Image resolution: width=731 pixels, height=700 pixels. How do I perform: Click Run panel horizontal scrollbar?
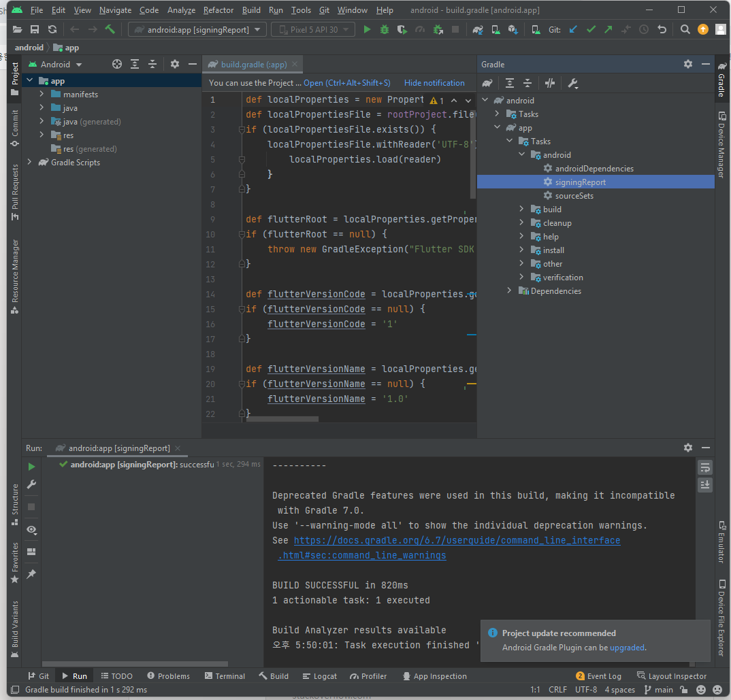point(135,664)
